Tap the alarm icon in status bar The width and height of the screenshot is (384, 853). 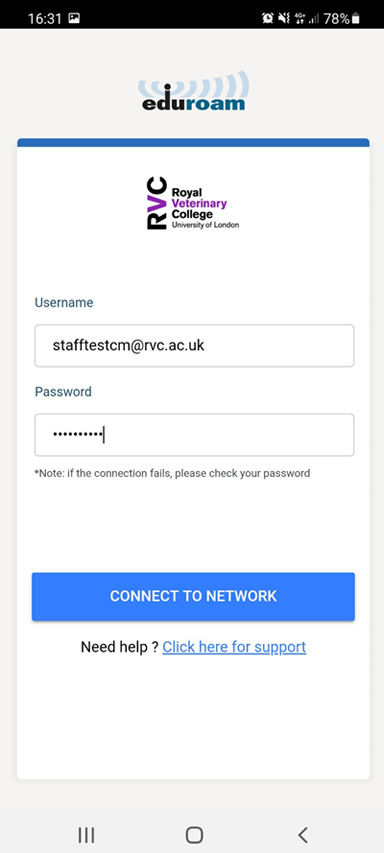pyautogui.click(x=268, y=18)
